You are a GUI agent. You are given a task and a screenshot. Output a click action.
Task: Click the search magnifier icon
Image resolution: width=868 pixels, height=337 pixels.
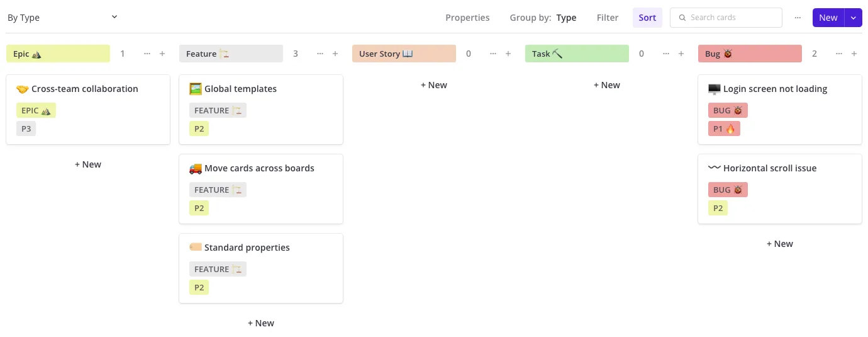point(682,18)
